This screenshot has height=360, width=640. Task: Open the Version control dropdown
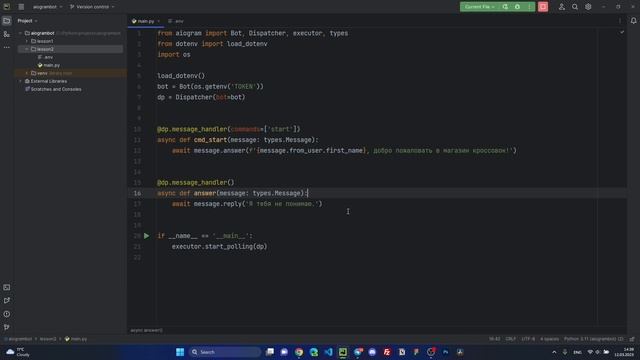(92, 7)
